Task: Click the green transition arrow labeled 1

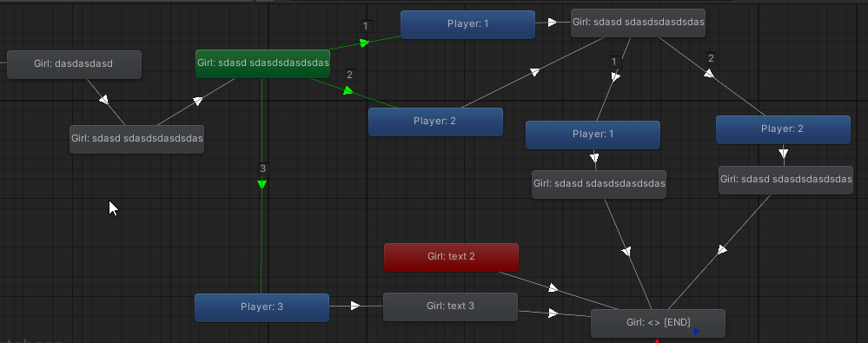Action: (x=364, y=43)
